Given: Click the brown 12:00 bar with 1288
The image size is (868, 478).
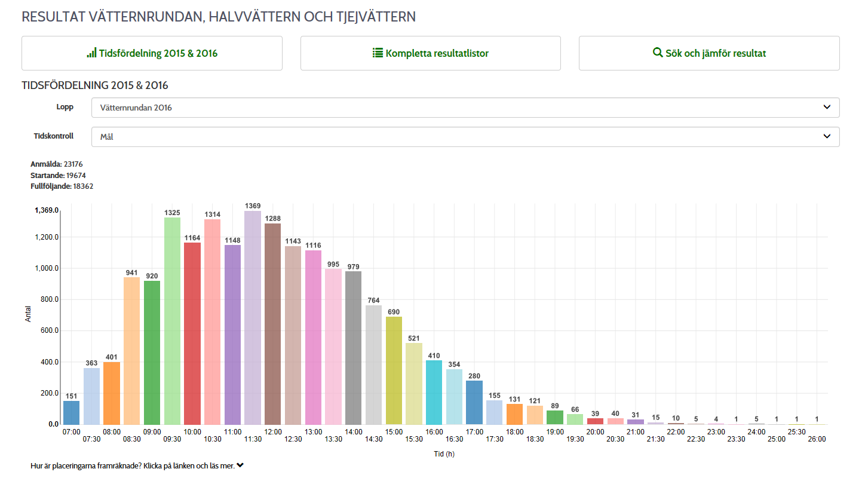Looking at the screenshot, I should click(272, 324).
